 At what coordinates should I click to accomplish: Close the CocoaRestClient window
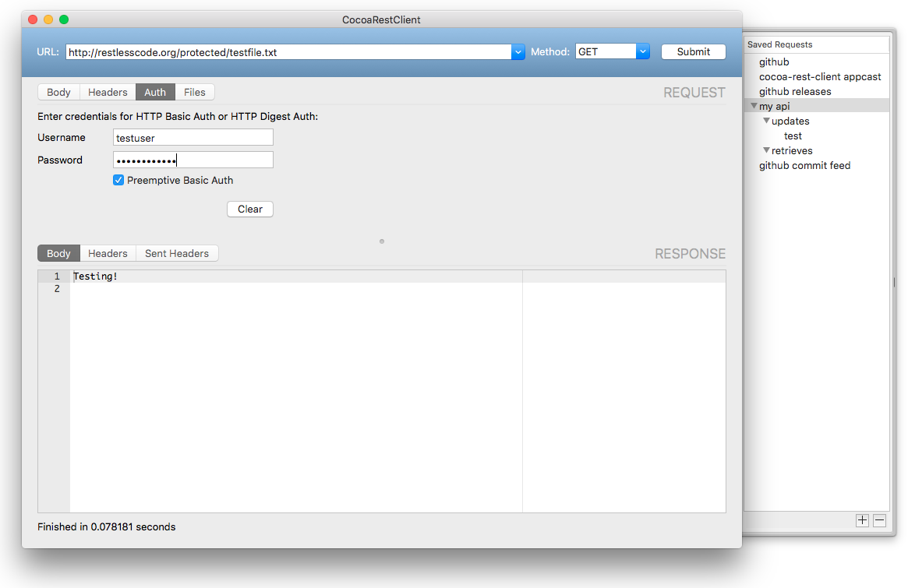click(33, 19)
